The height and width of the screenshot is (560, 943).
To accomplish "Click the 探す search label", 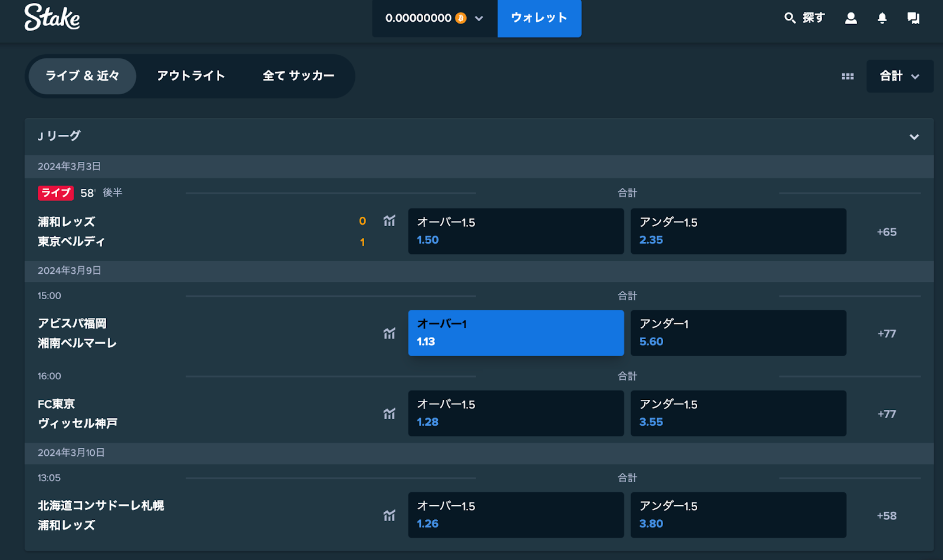I will pyautogui.click(x=813, y=18).
